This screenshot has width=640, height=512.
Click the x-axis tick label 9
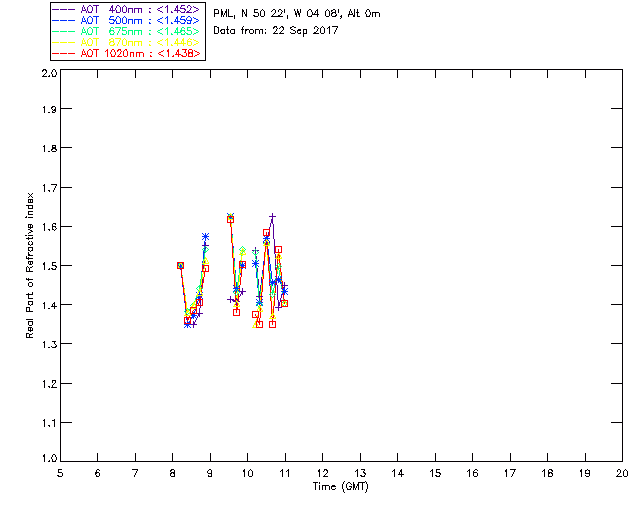pyautogui.click(x=210, y=473)
